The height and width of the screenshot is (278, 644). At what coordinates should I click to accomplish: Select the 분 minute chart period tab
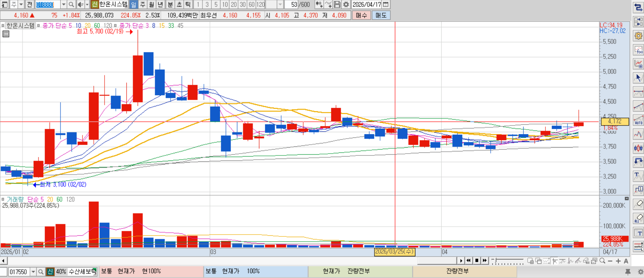point(170,4)
